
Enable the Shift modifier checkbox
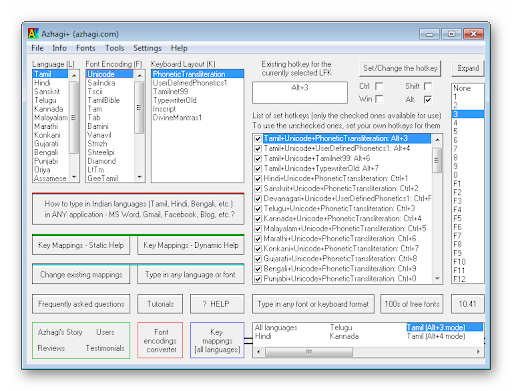point(428,86)
